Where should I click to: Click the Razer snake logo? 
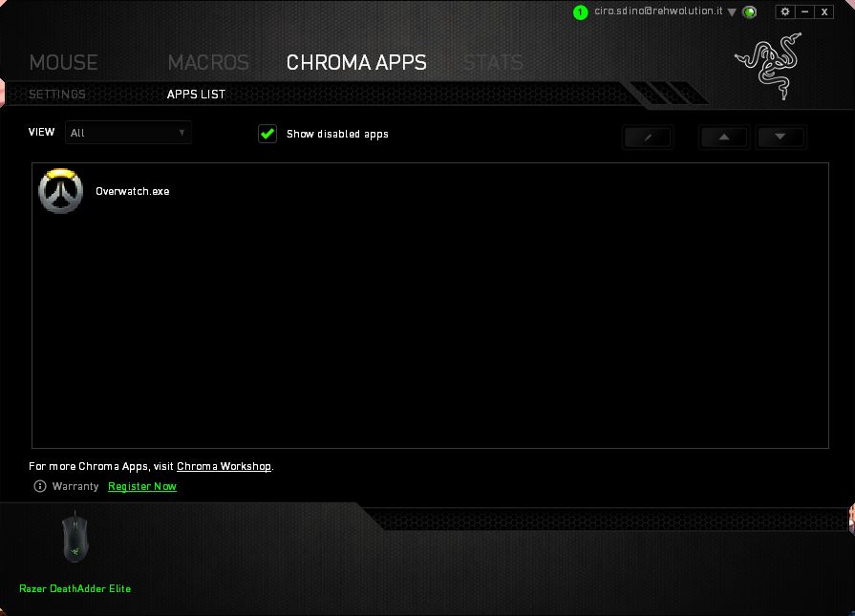click(762, 62)
